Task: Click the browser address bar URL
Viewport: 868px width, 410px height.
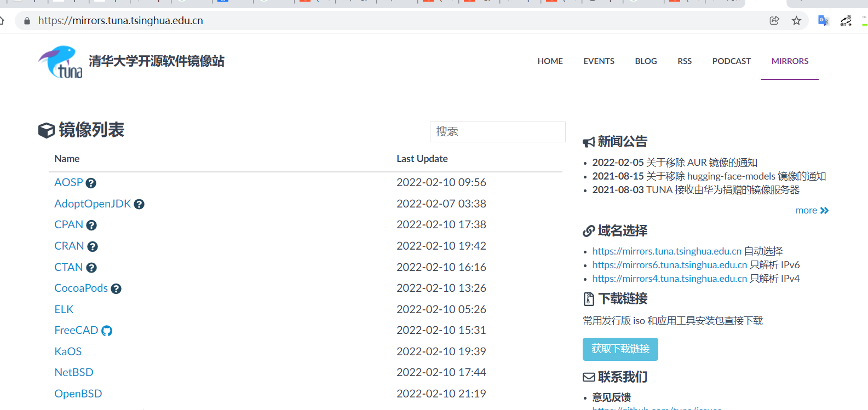Action: [x=120, y=21]
